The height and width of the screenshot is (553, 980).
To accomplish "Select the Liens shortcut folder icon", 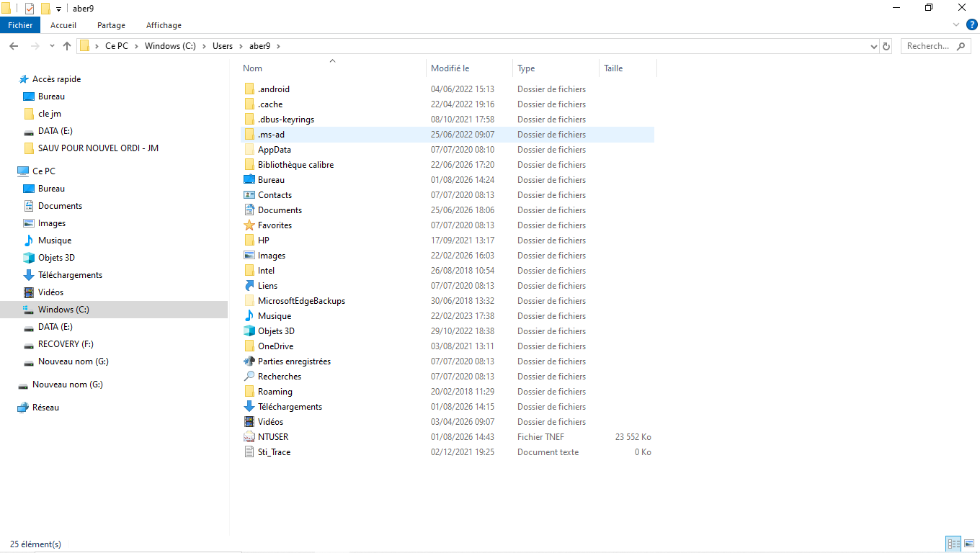I will 249,286.
